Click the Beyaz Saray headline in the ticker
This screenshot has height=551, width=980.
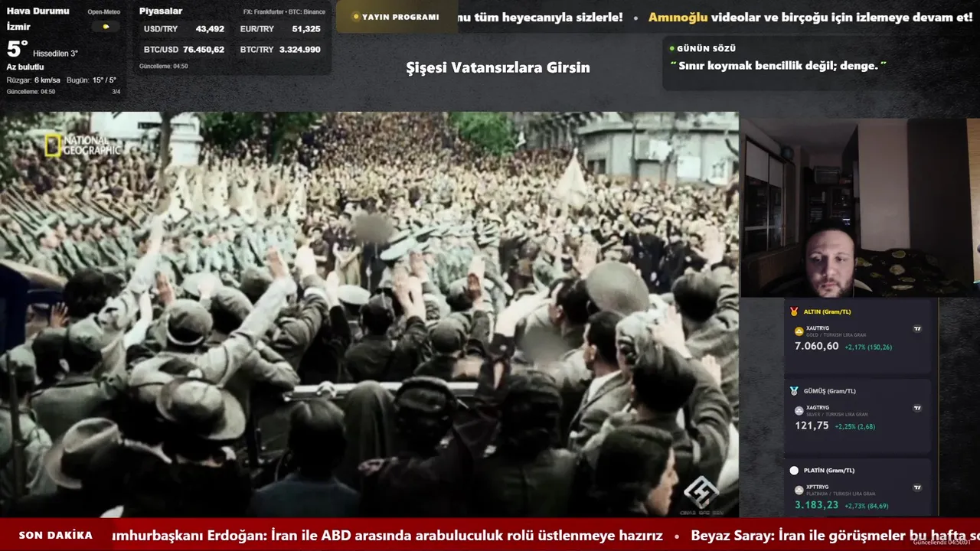click(835, 536)
